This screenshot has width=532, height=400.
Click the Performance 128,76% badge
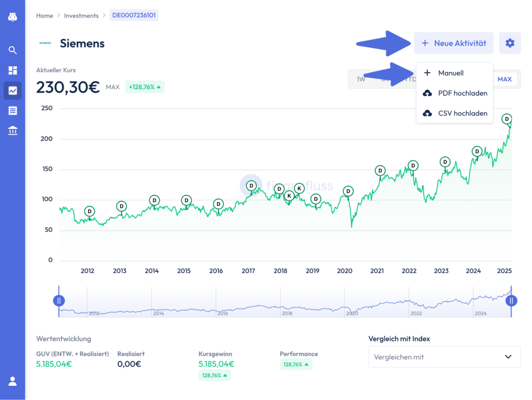click(x=296, y=364)
